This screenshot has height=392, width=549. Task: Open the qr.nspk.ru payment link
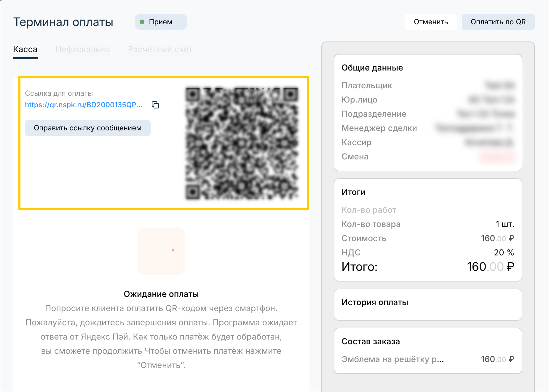[84, 105]
